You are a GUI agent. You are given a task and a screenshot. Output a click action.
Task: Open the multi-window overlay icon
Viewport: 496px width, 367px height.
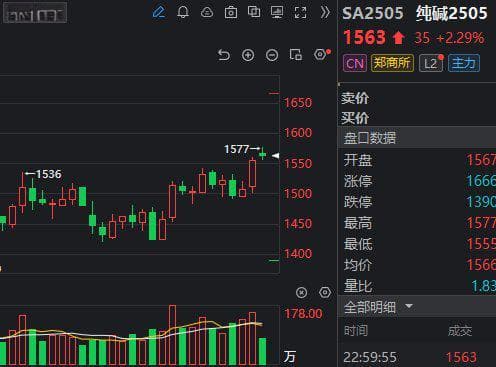[254, 12]
